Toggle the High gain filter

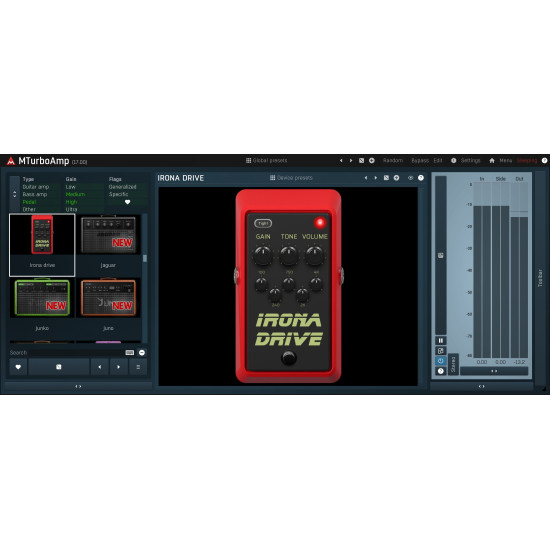point(71,202)
